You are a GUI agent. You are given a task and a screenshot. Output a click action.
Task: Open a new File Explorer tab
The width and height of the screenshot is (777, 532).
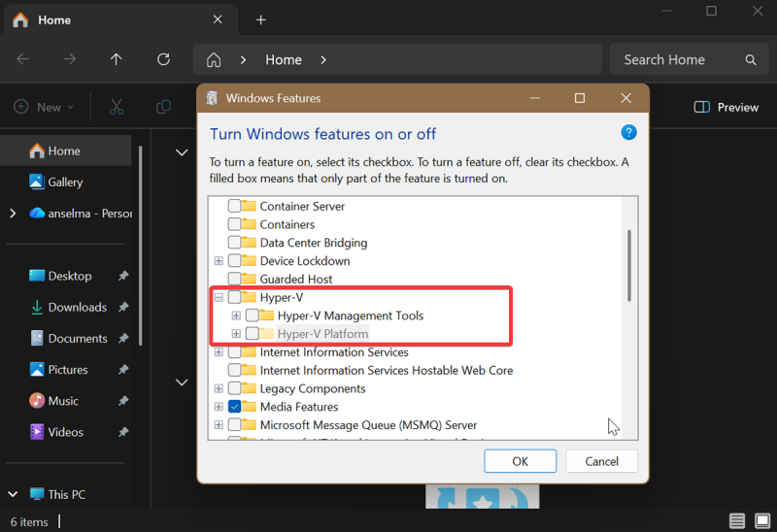pos(261,19)
